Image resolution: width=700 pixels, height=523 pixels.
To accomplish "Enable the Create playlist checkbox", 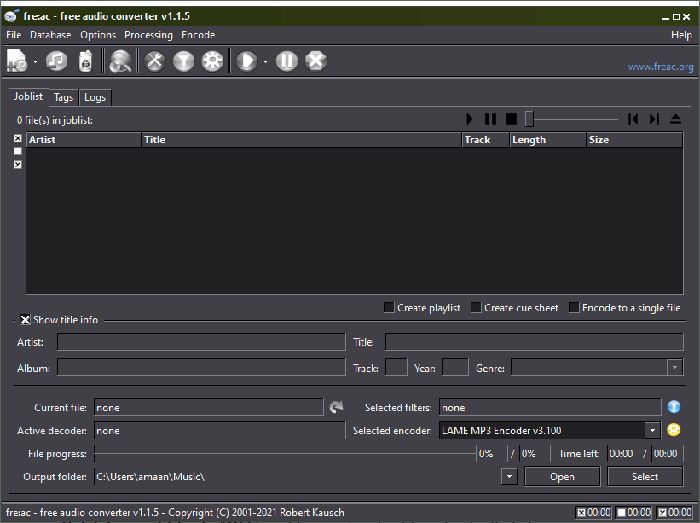I will tap(390, 308).
